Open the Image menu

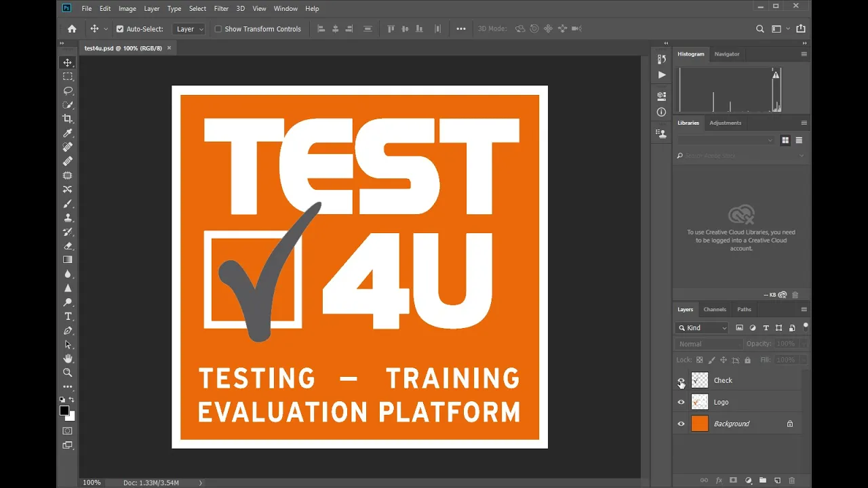(127, 8)
